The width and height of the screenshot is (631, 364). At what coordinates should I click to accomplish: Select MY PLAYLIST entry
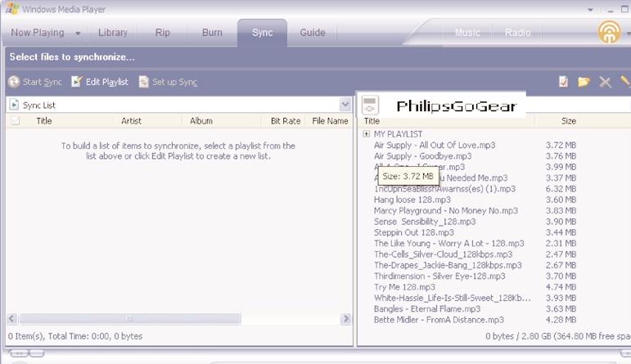[x=398, y=134]
